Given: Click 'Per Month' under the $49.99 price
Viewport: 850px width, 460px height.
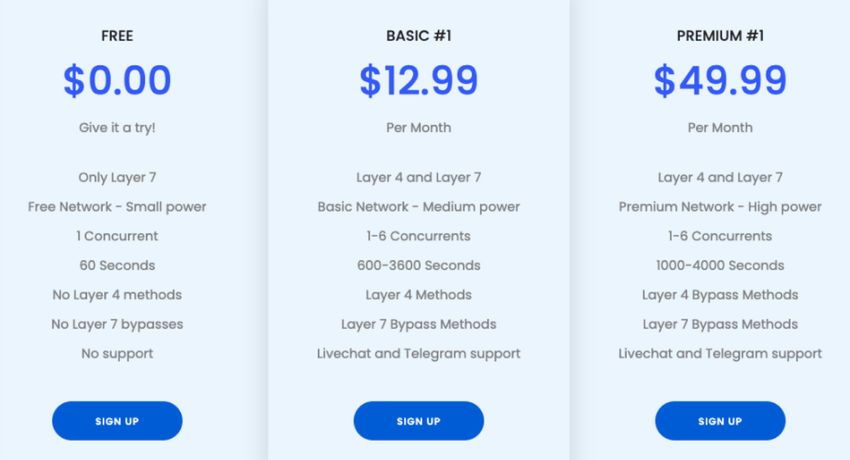Looking at the screenshot, I should coord(720,128).
